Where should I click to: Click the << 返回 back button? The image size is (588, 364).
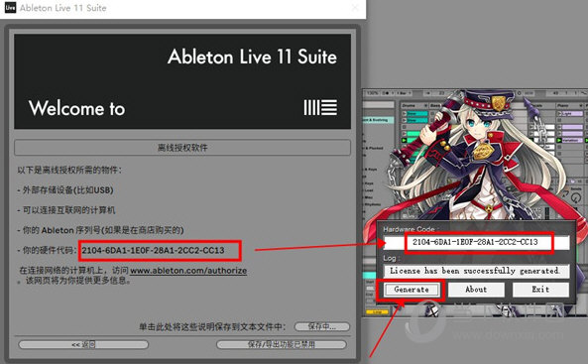(x=83, y=344)
